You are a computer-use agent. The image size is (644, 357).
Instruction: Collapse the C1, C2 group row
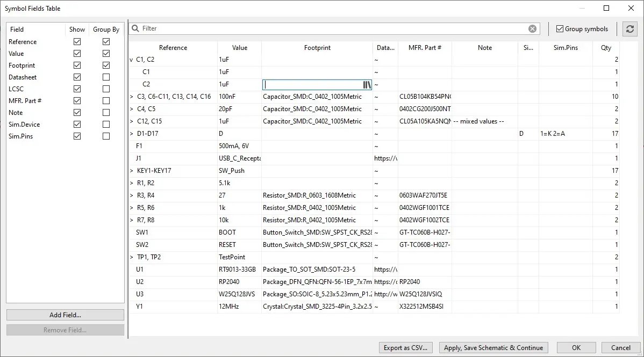coord(131,60)
